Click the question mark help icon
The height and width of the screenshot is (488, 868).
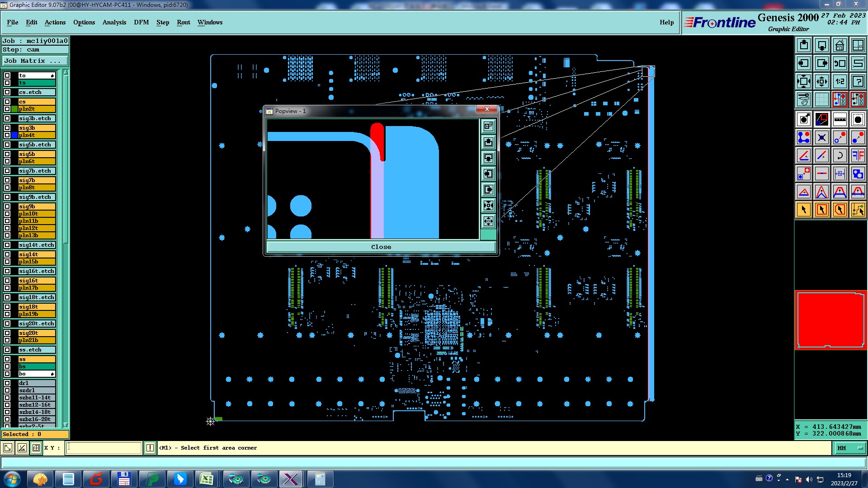(858, 81)
